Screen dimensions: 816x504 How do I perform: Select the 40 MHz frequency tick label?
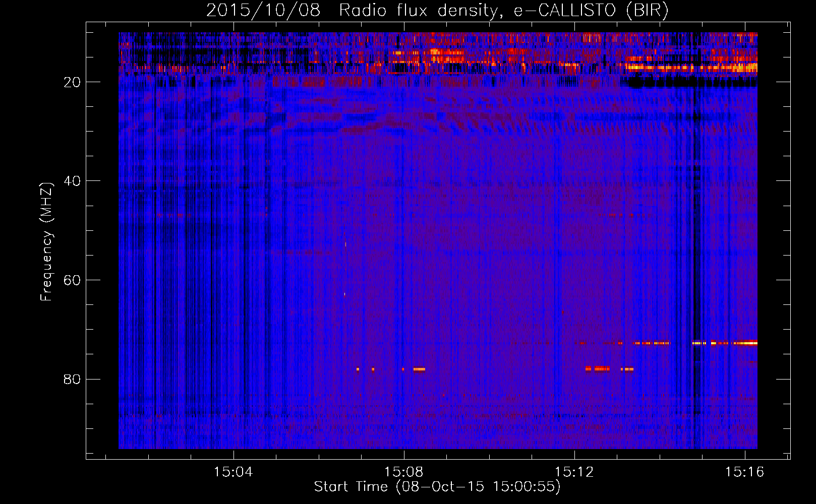click(x=72, y=181)
